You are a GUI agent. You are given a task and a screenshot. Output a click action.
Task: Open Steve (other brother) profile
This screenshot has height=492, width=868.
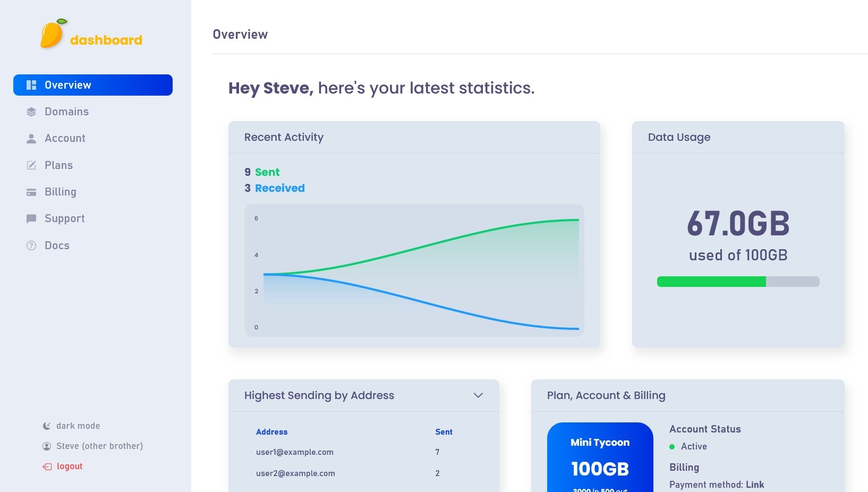[93, 446]
